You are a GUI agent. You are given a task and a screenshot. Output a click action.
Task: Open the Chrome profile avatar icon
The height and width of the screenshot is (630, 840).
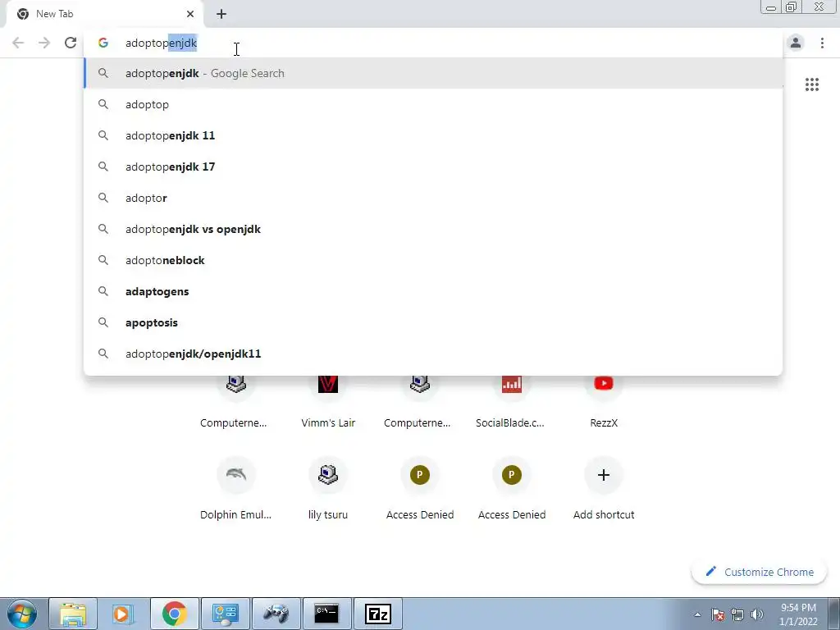pos(796,43)
